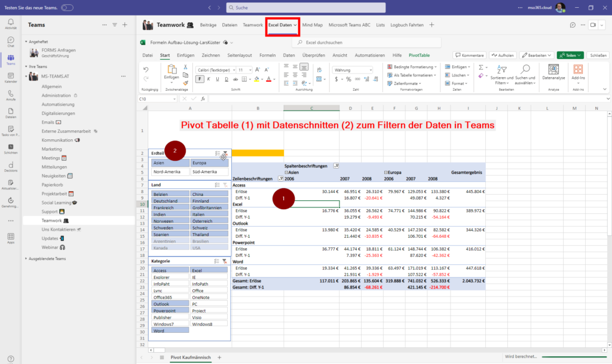The image size is (612, 364).
Task: Open Suchen und auswählen menu
Action: (525, 74)
